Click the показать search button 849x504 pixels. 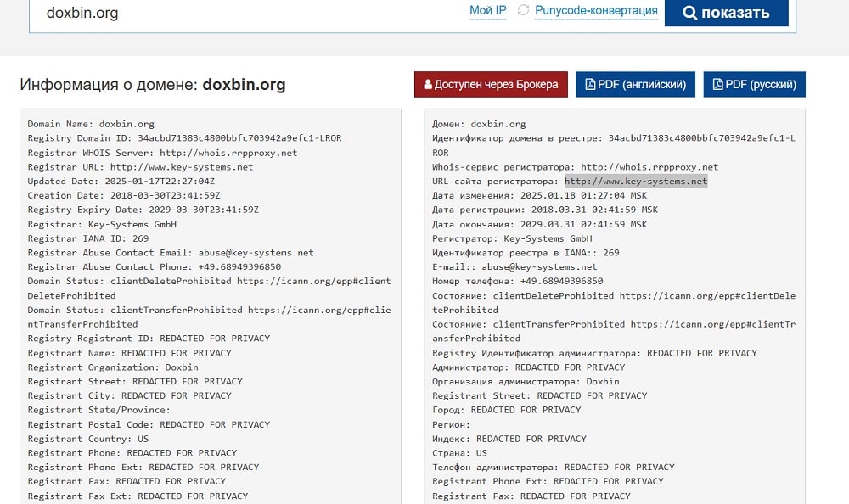[726, 13]
